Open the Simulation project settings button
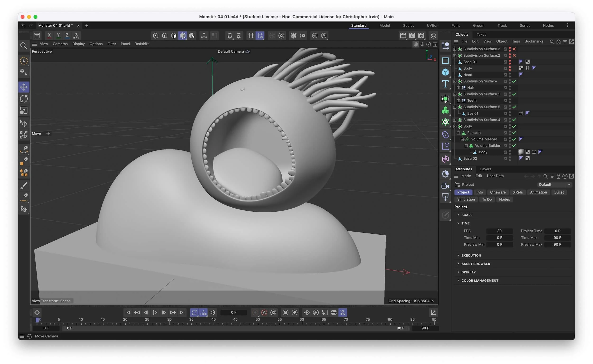593x364 pixels. coord(466,199)
